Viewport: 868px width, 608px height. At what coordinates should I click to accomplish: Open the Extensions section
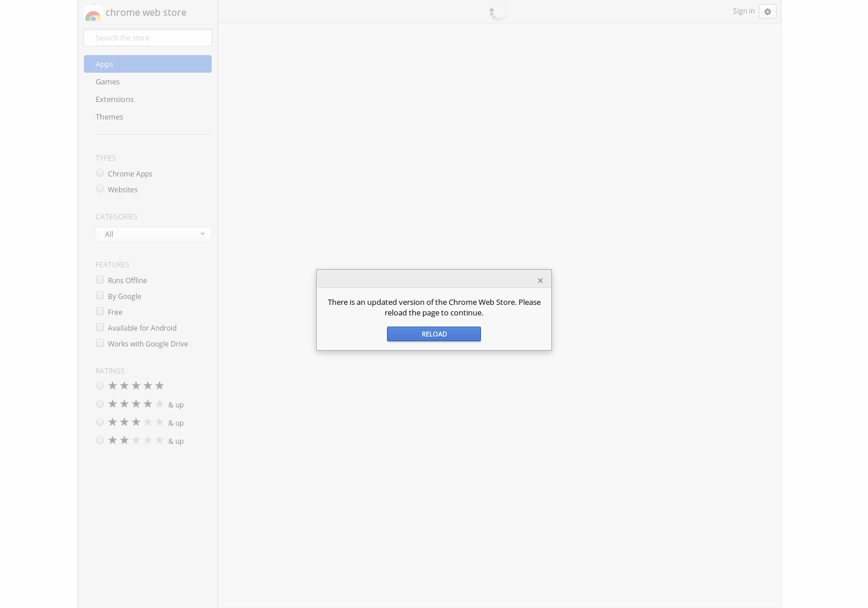(114, 99)
